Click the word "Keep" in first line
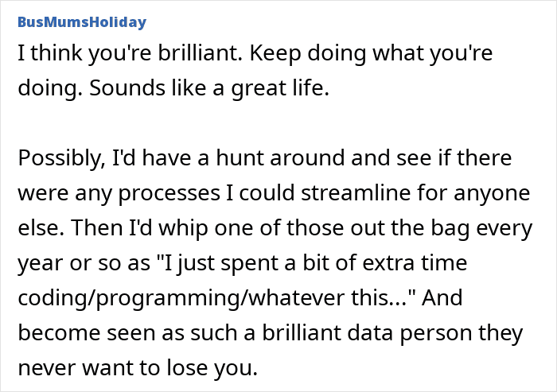The height and width of the screenshot is (392, 557). (275, 55)
